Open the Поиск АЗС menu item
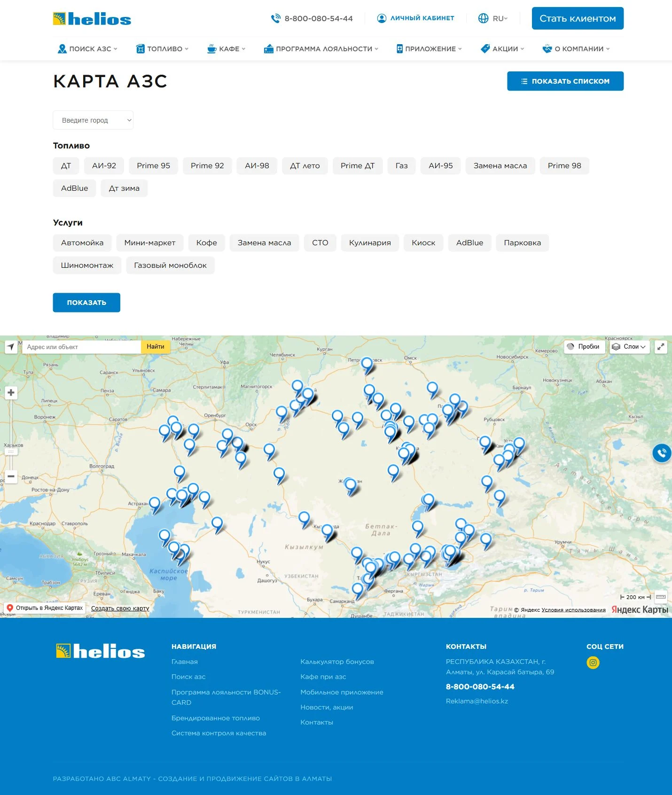 point(87,48)
